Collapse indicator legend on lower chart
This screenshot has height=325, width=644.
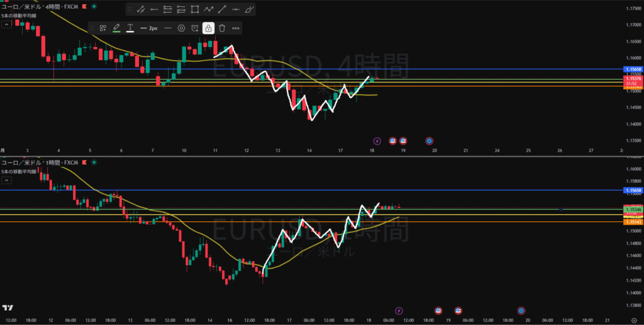[x=6, y=180]
